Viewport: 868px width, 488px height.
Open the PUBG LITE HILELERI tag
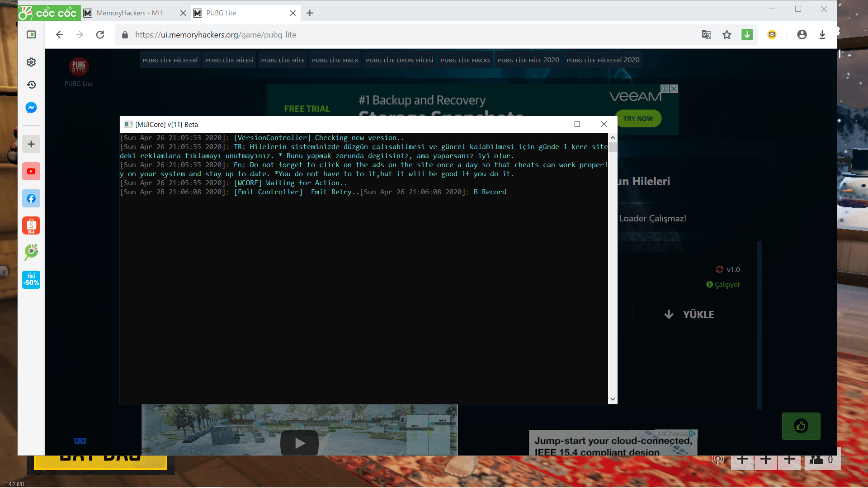coord(170,60)
